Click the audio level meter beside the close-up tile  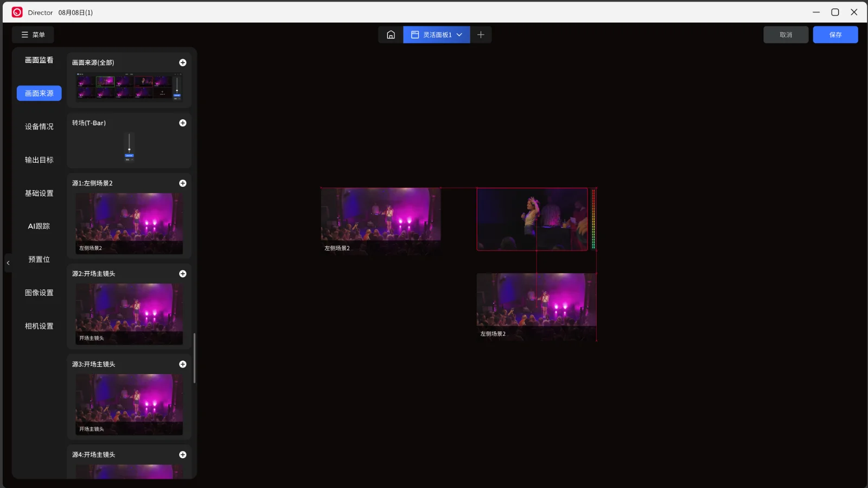coord(593,219)
